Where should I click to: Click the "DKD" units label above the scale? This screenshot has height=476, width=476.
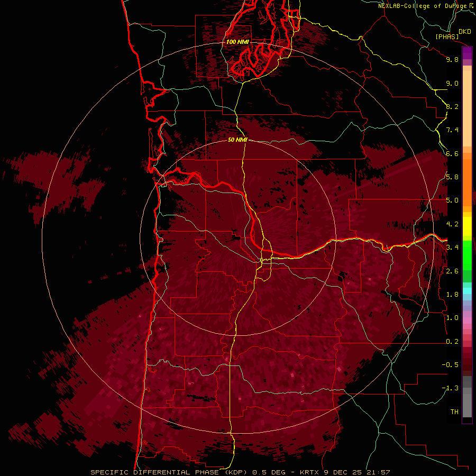pyautogui.click(x=465, y=32)
